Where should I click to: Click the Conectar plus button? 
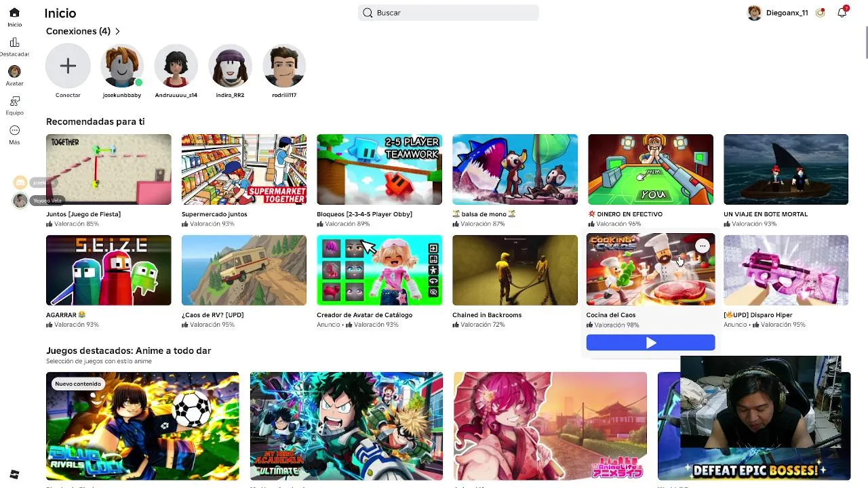click(68, 66)
